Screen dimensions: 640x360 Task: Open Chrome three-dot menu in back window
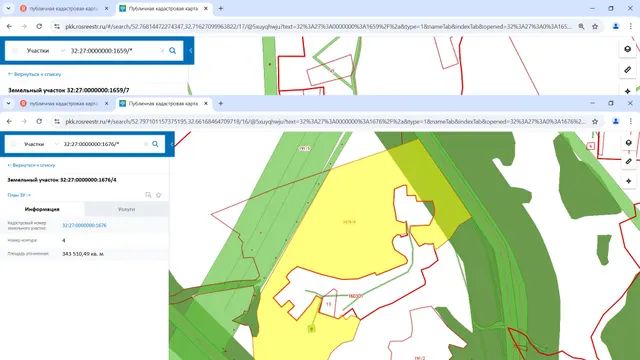pos(631,26)
